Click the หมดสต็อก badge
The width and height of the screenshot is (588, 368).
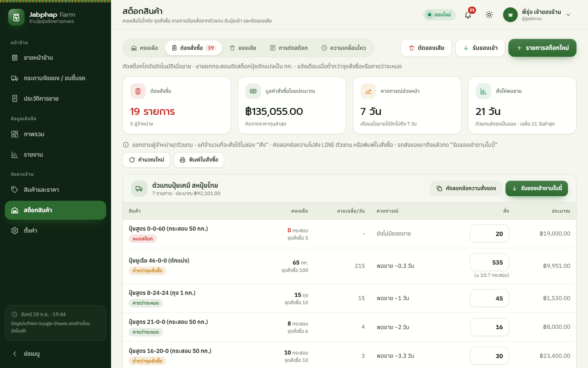tap(143, 239)
